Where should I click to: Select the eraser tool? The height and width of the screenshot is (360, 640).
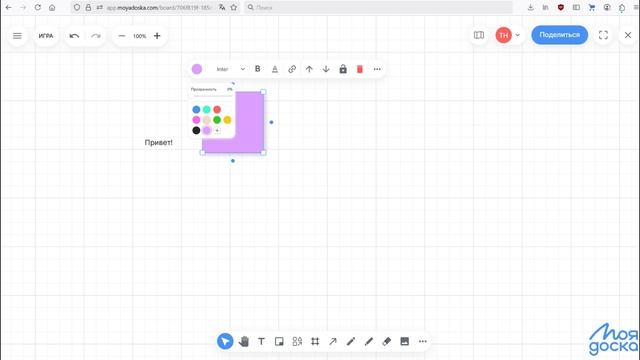(x=387, y=341)
